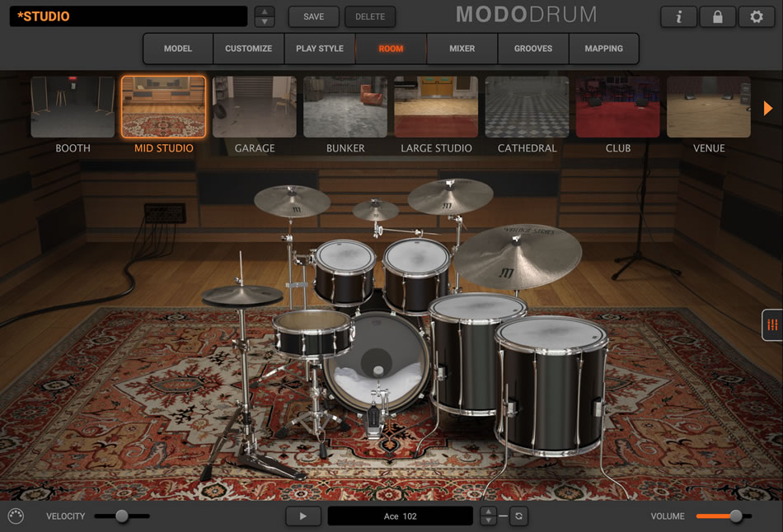Step through grooves with the arrow stepper
783x532 pixels.
489,516
